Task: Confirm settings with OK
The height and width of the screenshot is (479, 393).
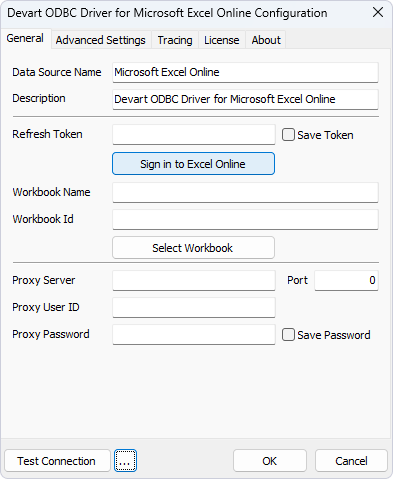Action: click(270, 461)
